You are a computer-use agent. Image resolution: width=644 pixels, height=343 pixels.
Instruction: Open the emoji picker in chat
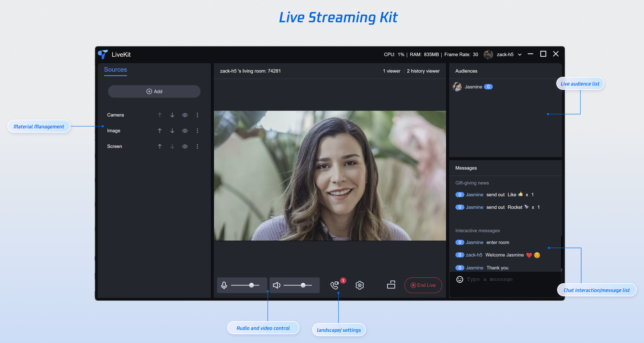pos(459,279)
